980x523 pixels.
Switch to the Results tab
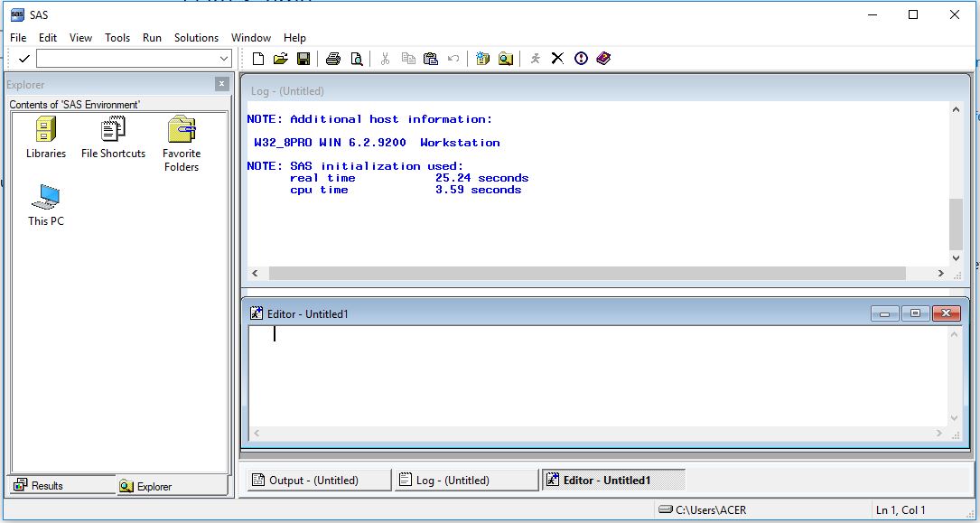[x=48, y=485]
